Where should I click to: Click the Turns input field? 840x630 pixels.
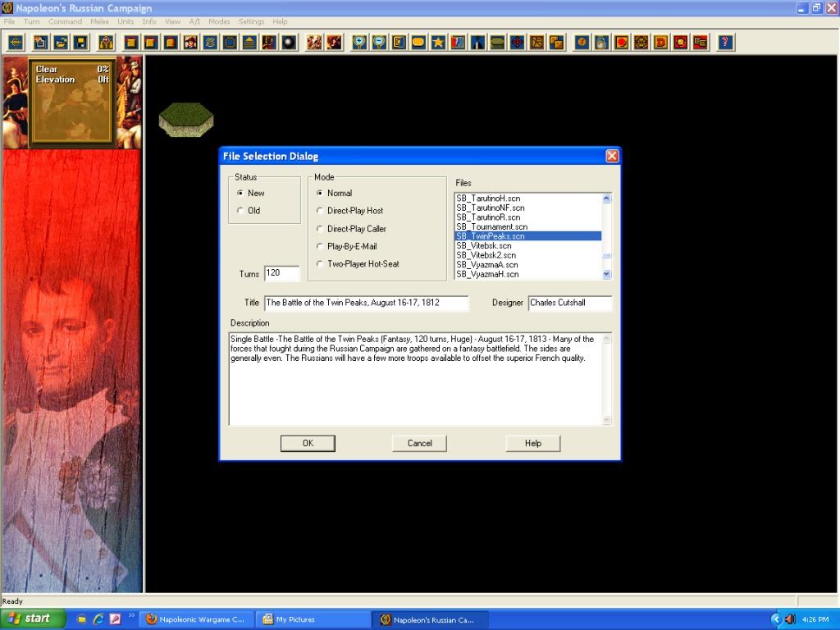[282, 273]
